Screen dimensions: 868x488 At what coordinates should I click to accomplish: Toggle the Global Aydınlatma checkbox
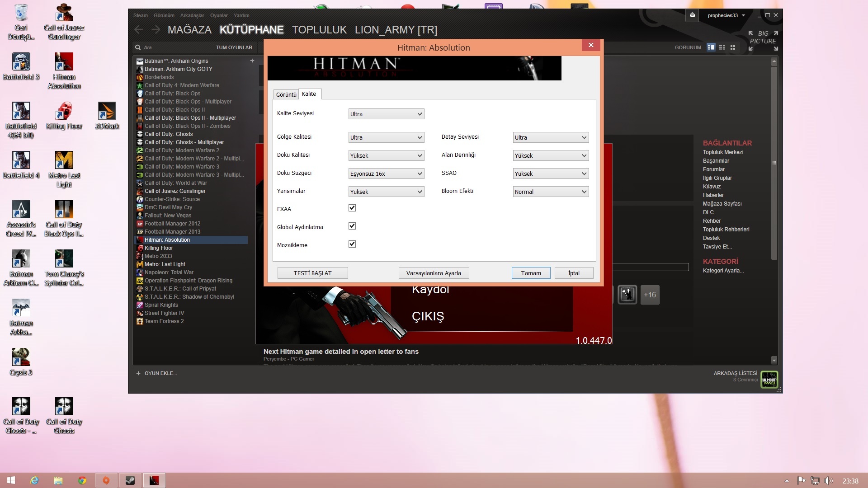[352, 226]
